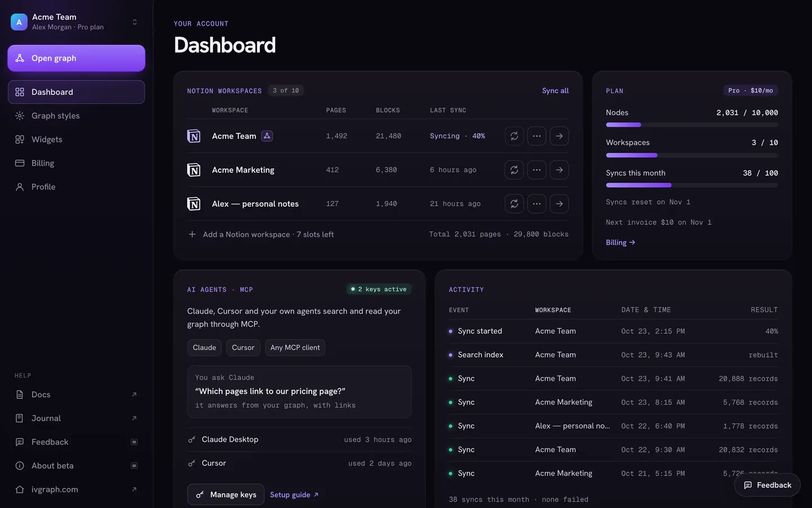The width and height of the screenshot is (812, 508).
Task: Select the Claude chip
Action: [x=204, y=348]
